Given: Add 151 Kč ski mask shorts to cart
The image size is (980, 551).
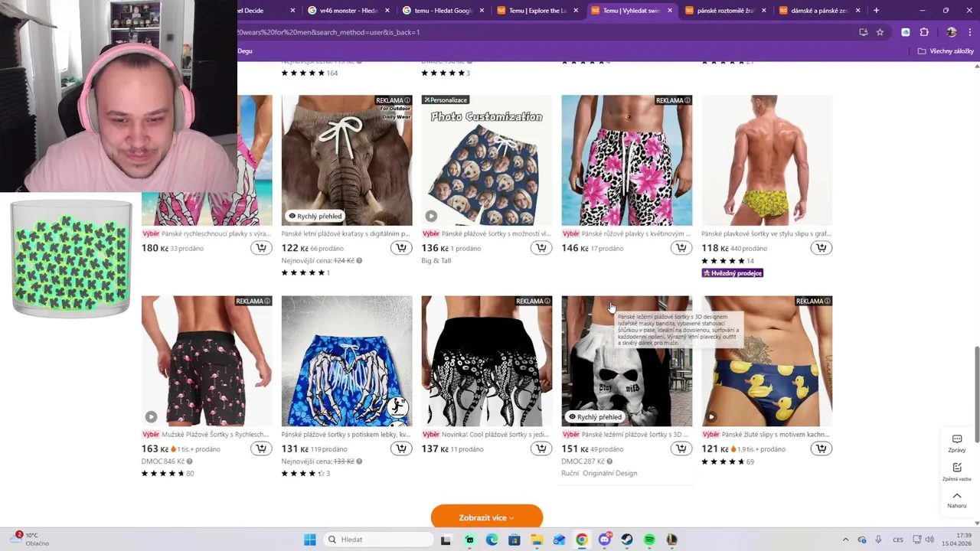Looking at the screenshot, I should point(681,448).
